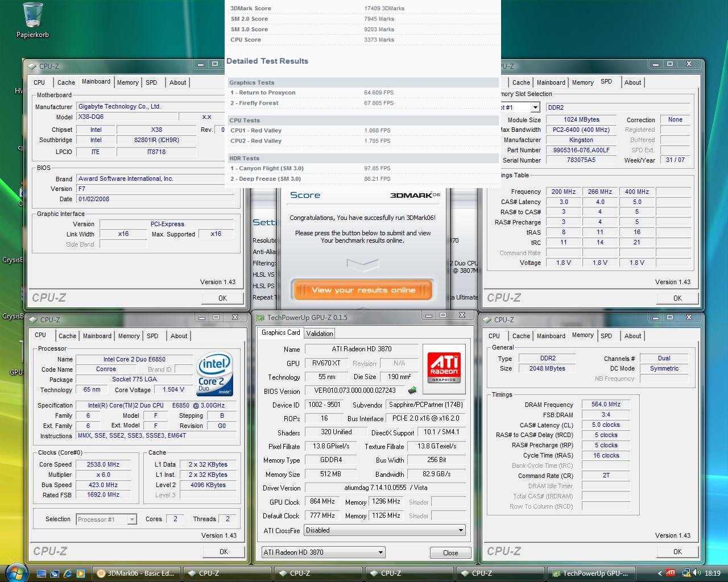Viewport: 728px width, 582px height.
Task: Click GPU Clock value 864 MHz
Action: tap(322, 502)
